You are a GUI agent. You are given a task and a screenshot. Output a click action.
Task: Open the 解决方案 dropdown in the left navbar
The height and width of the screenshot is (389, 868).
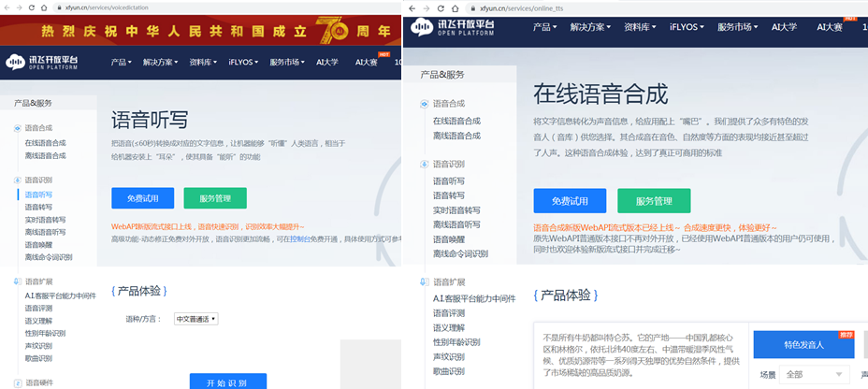[160, 63]
